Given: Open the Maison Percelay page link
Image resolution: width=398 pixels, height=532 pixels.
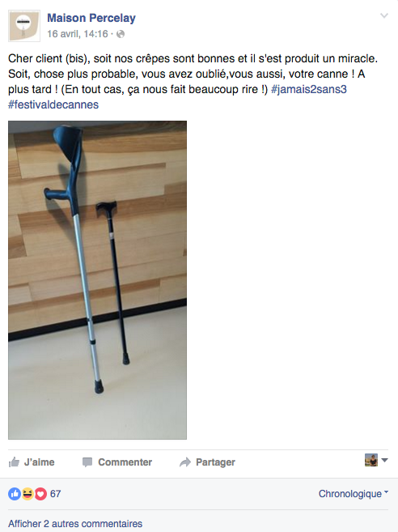Looking at the screenshot, I should point(91,18).
